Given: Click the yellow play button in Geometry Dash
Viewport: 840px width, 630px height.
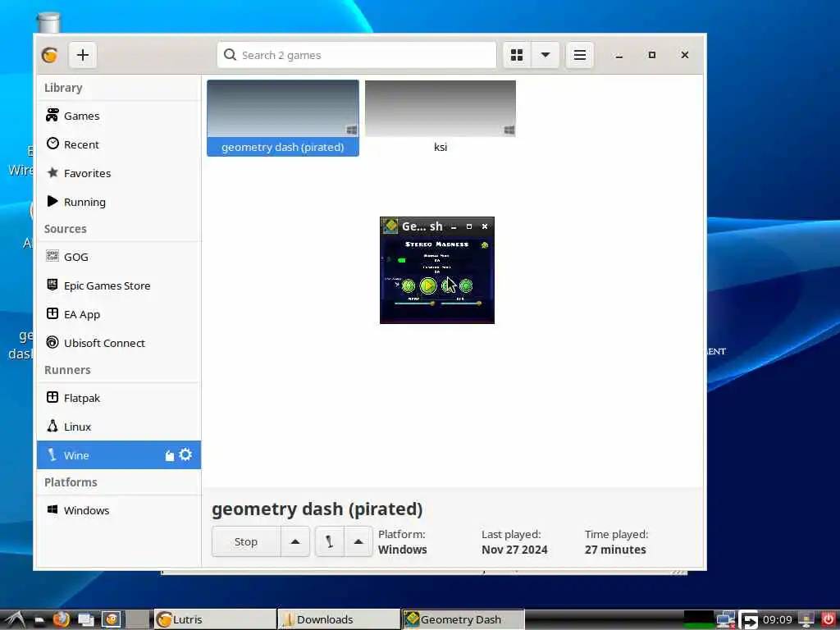Looking at the screenshot, I should [x=428, y=285].
